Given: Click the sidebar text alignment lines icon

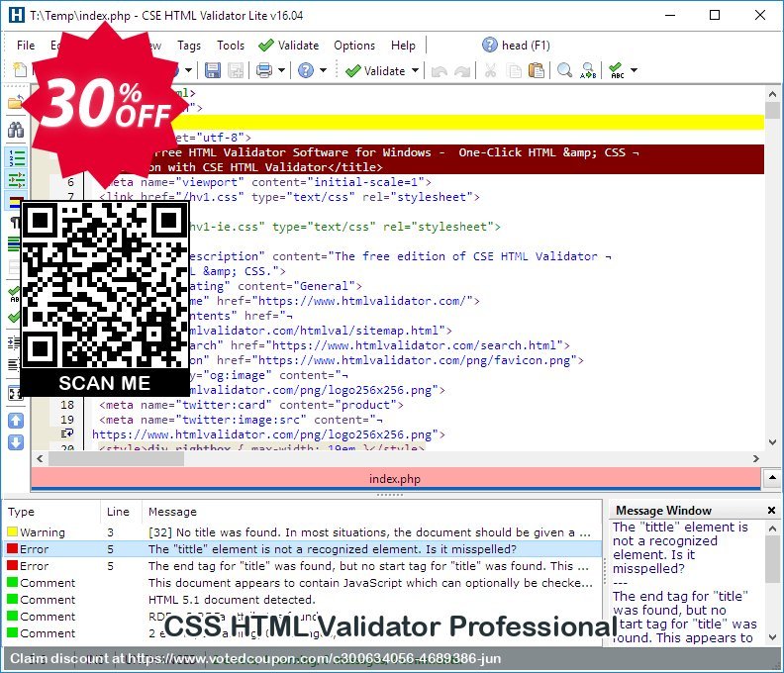Looking at the screenshot, I should click(x=14, y=364).
